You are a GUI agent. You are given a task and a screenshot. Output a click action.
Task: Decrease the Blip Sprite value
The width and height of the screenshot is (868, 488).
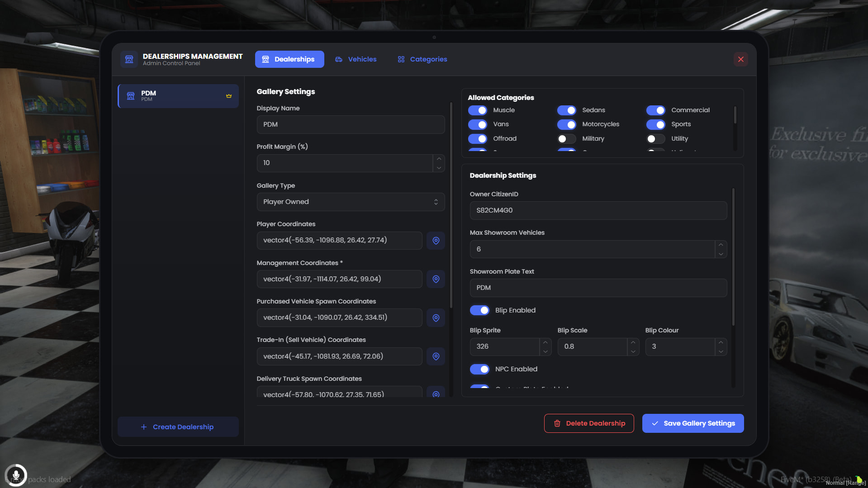[x=545, y=351]
